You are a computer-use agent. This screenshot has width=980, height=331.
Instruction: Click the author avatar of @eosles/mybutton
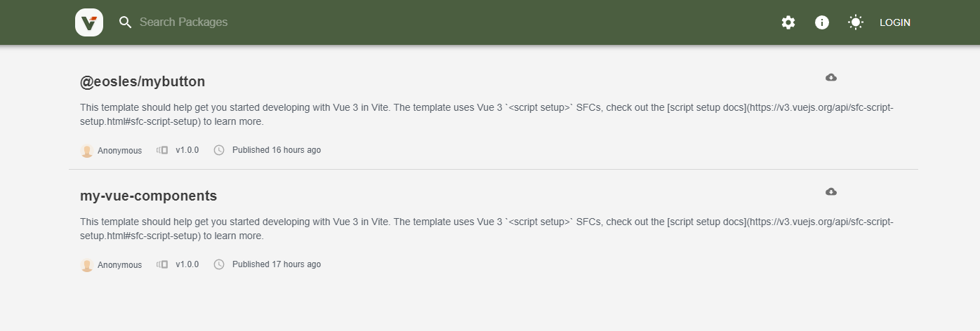[87, 151]
